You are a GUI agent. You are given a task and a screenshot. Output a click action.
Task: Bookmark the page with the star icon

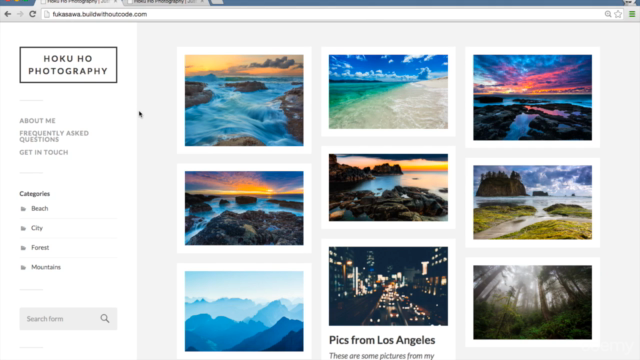[x=618, y=14]
